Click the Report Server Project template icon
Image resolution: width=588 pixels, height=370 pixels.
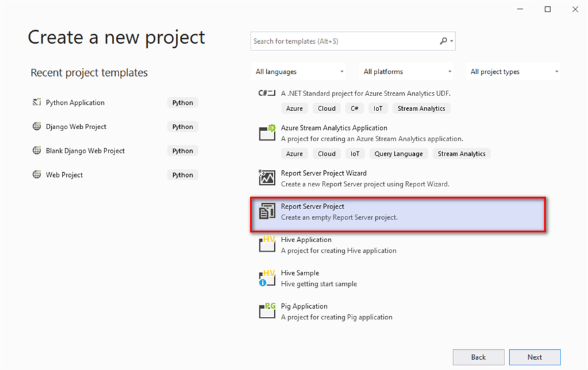pyautogui.click(x=267, y=211)
